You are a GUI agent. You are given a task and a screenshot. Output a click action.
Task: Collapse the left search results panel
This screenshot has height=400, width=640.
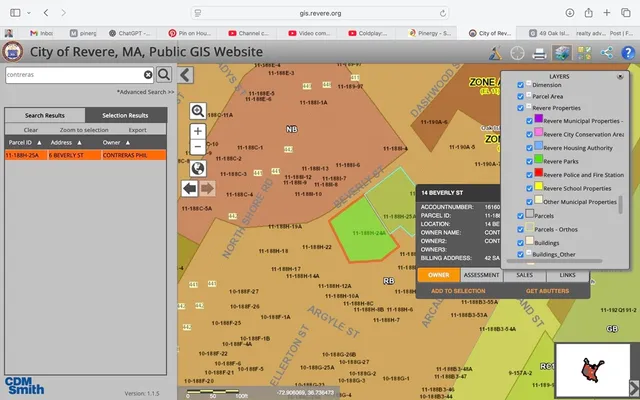pos(186,74)
